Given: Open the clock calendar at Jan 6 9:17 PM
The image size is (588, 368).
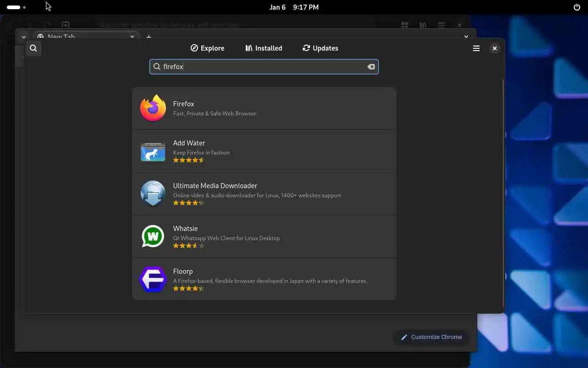Looking at the screenshot, I should (294, 7).
